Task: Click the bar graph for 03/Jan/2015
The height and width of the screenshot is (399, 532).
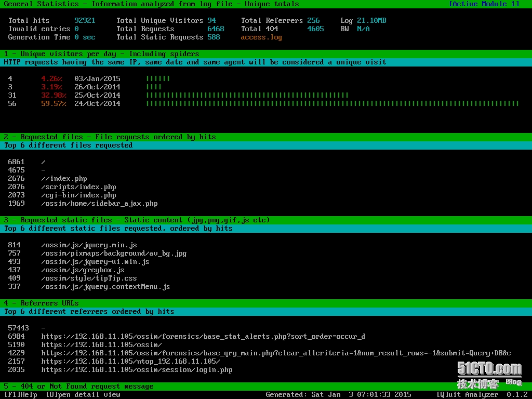Action: coord(158,79)
